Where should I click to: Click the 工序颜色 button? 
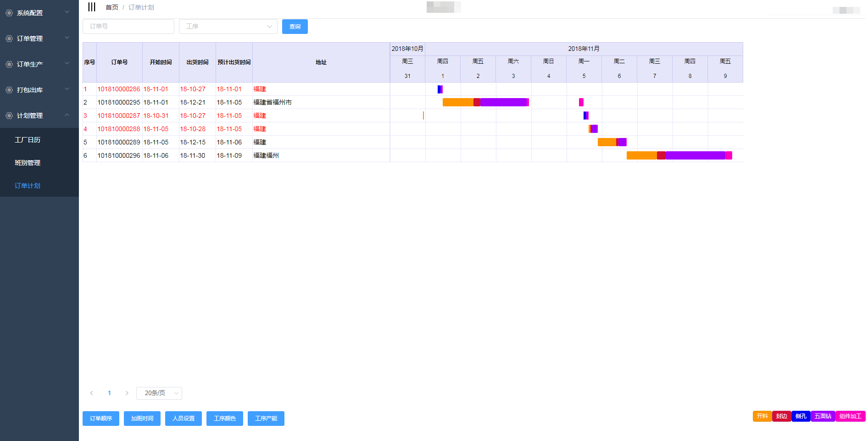click(x=225, y=419)
